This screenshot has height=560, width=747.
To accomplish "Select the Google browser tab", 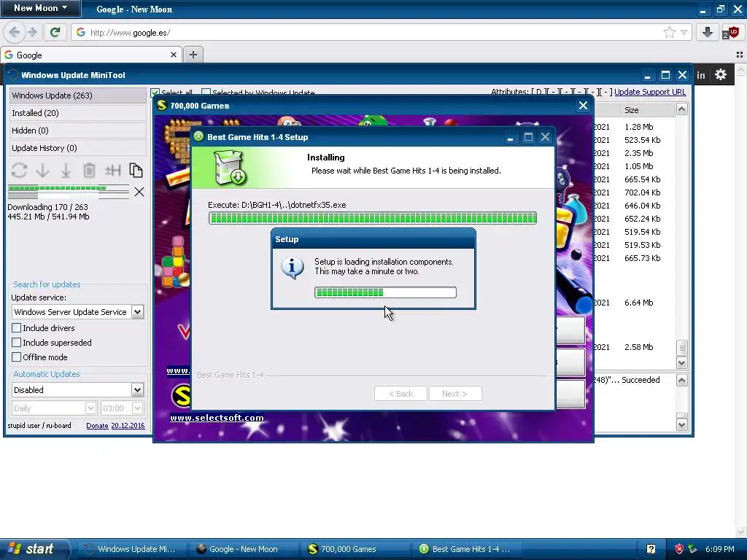I will pyautogui.click(x=90, y=55).
